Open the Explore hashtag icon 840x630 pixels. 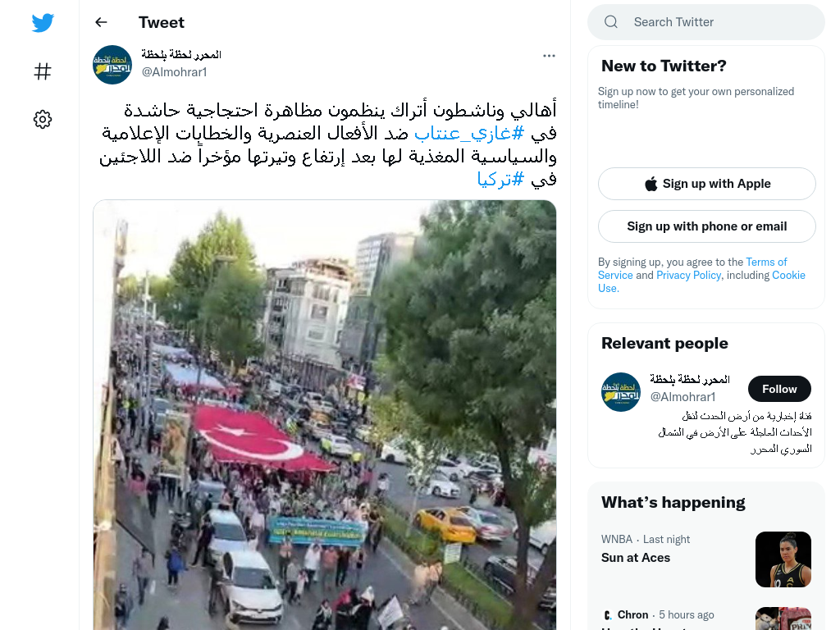[43, 71]
